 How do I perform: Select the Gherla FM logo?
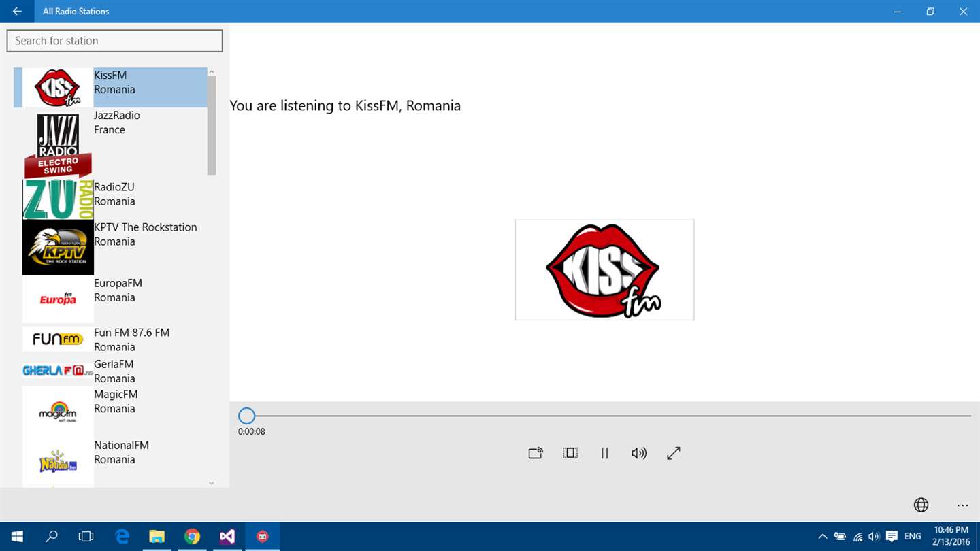coord(58,371)
